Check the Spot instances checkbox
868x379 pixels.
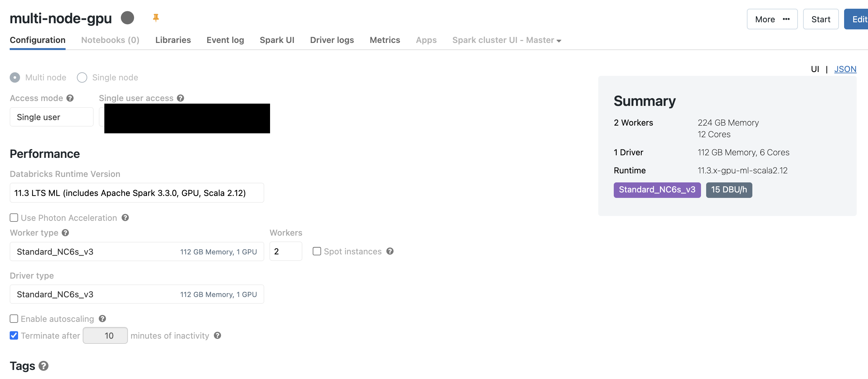click(x=317, y=251)
